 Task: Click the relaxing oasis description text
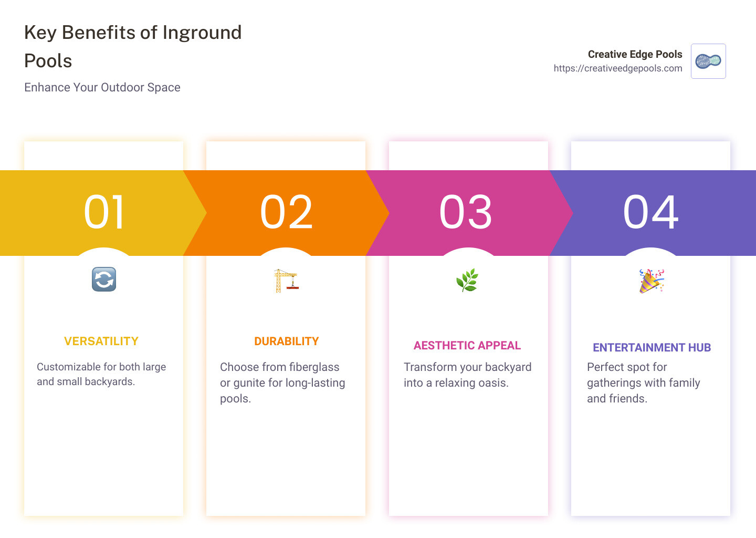[x=467, y=375]
